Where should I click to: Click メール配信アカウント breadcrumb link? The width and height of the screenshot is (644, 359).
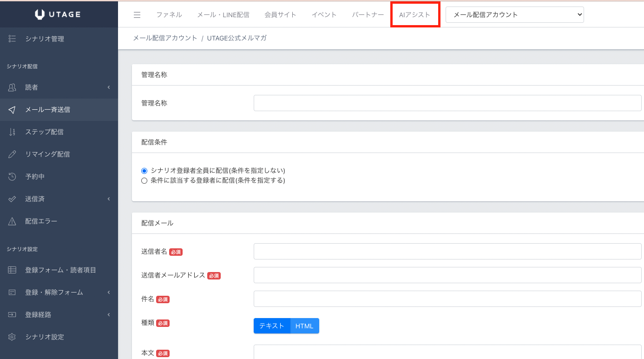click(165, 38)
